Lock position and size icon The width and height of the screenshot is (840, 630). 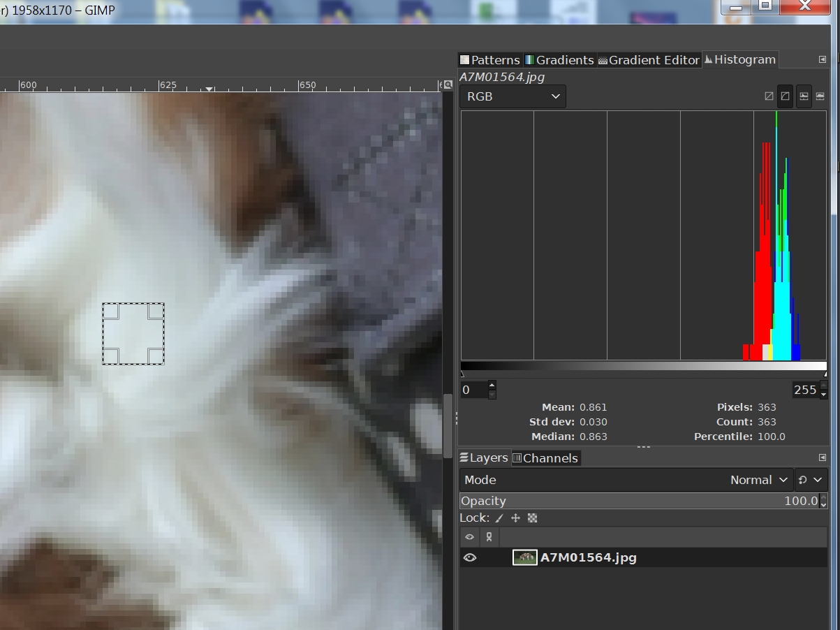click(x=515, y=518)
